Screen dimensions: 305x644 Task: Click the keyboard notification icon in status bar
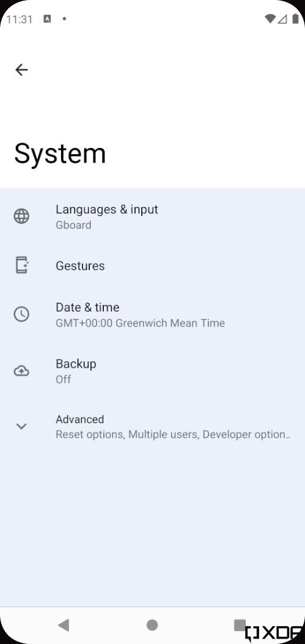[x=47, y=18]
